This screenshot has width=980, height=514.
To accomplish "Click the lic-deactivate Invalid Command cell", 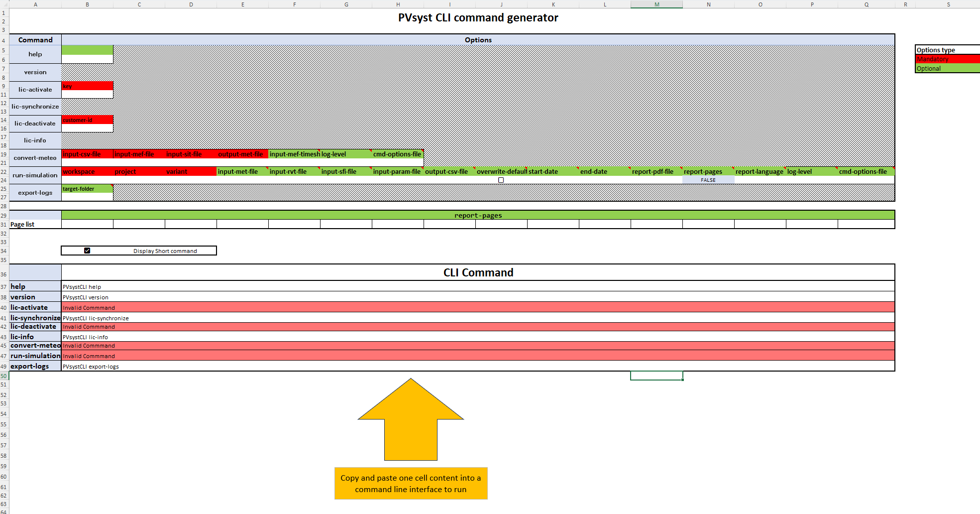I will tap(478, 327).
